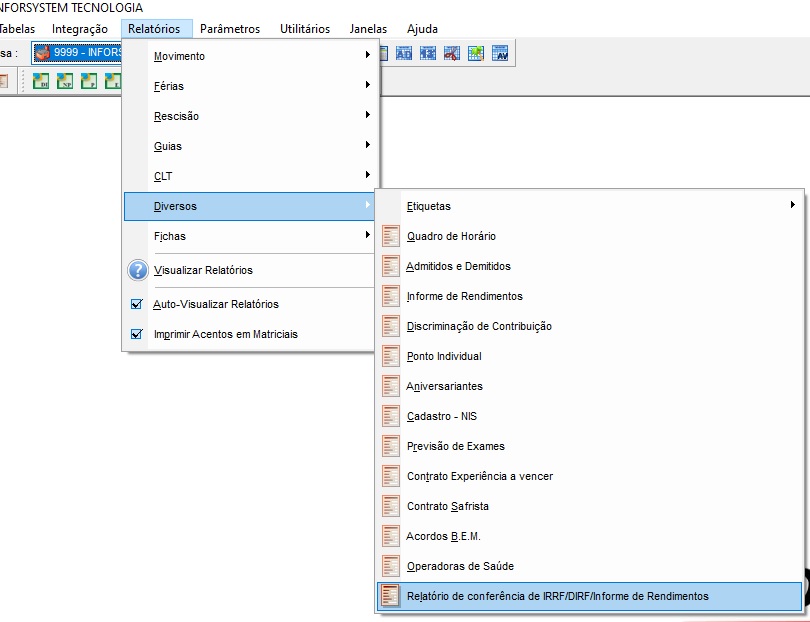Click the palm tree calendar toolbar icon
The image size is (810, 622).
pyautogui.click(x=476, y=53)
